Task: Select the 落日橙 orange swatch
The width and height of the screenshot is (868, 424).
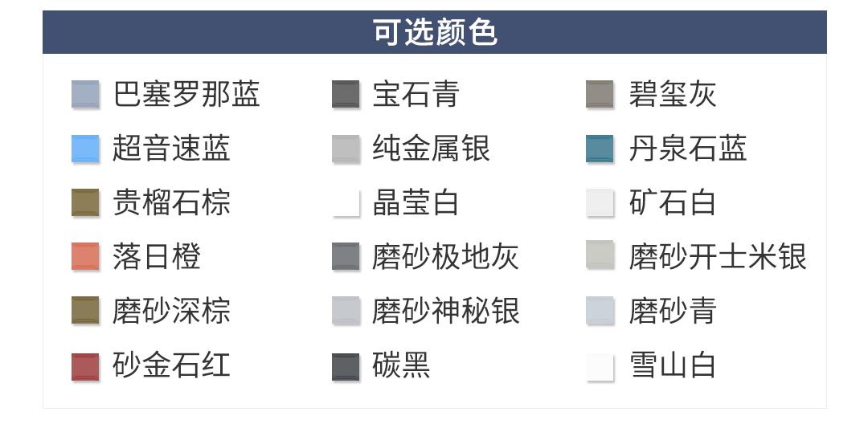Action: (x=85, y=257)
